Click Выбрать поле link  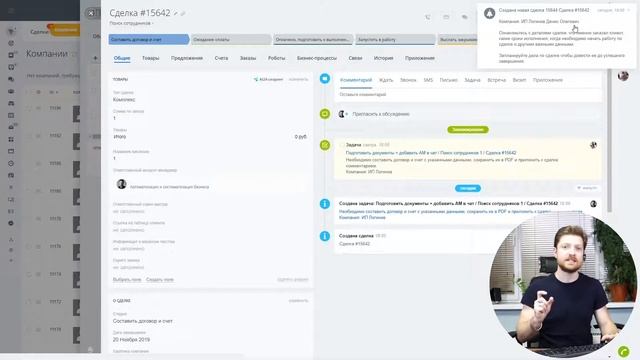coord(127,280)
